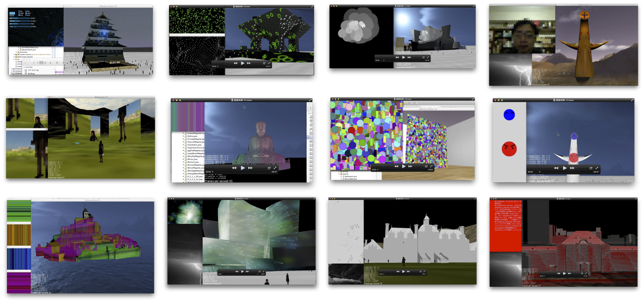Expand Mirror.java in 15.mov file tree
The image size is (644, 303).
point(184,159)
